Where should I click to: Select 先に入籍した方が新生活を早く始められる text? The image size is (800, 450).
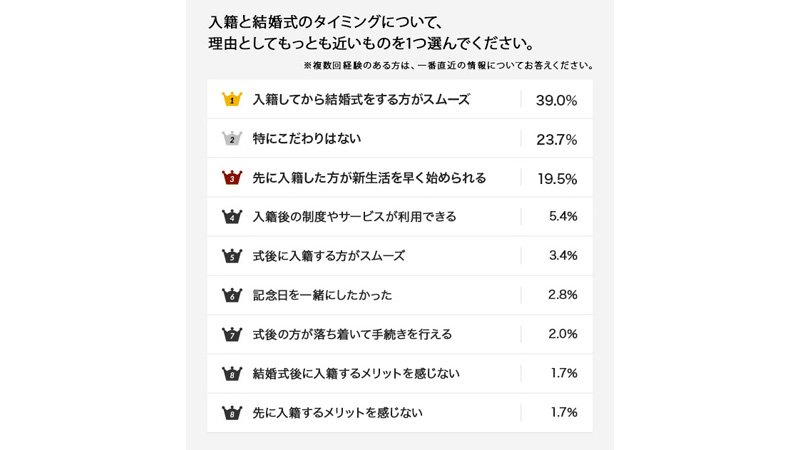[x=369, y=178]
